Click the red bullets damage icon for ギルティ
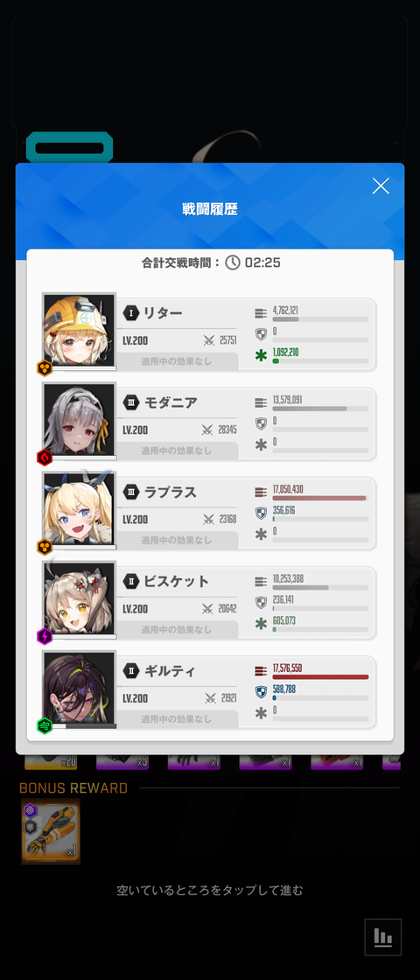The width and height of the screenshot is (420, 980). (x=262, y=671)
